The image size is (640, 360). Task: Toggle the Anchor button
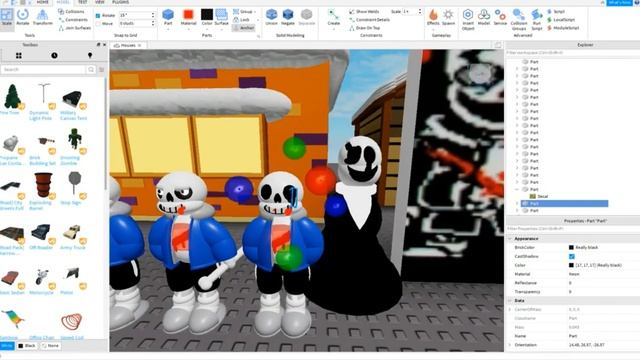[244, 28]
